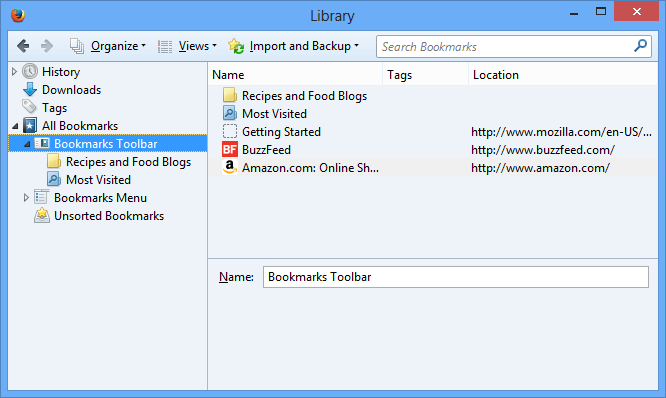
Task: Select All Bookmarks in the sidebar
Action: [80, 126]
